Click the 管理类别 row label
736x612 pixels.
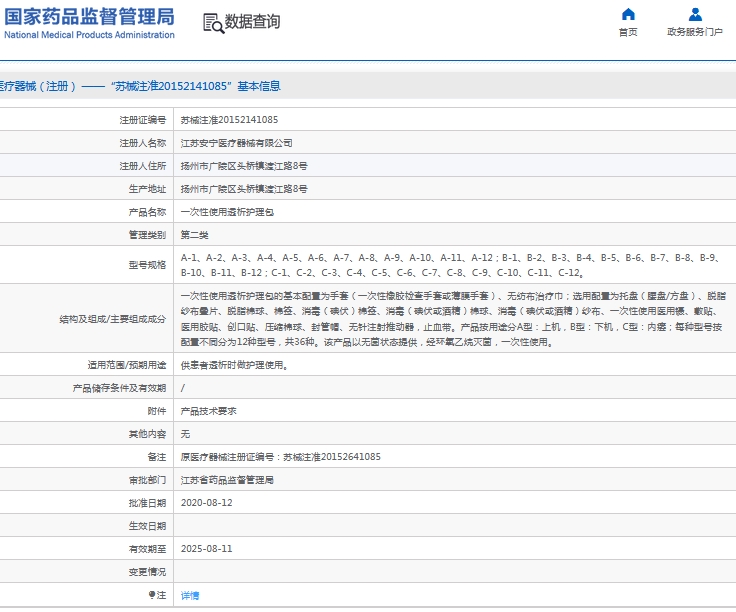(x=147, y=235)
